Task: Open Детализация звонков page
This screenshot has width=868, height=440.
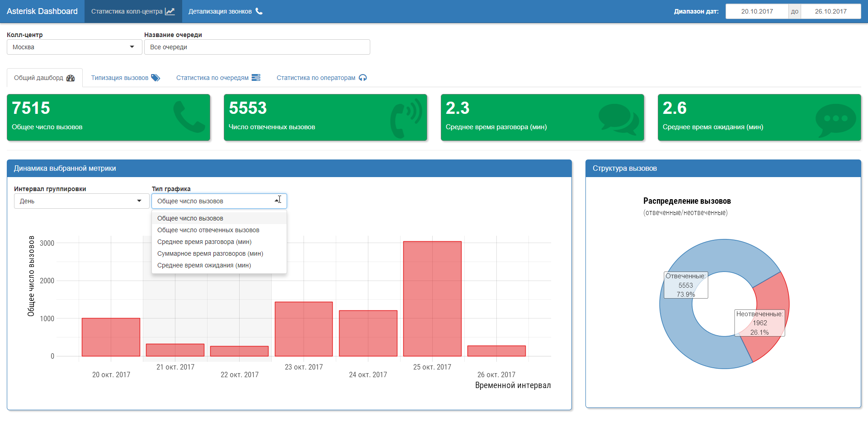Action: coord(226,11)
